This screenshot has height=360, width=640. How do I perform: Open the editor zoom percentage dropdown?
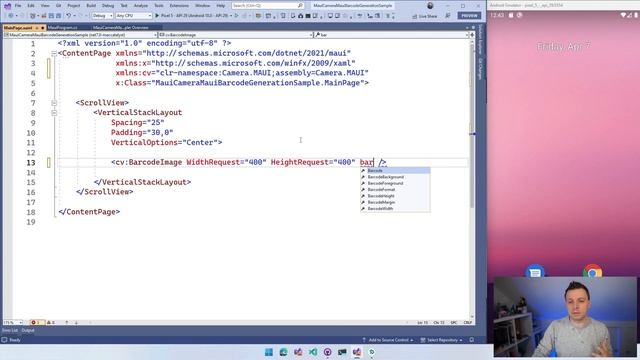(12, 322)
